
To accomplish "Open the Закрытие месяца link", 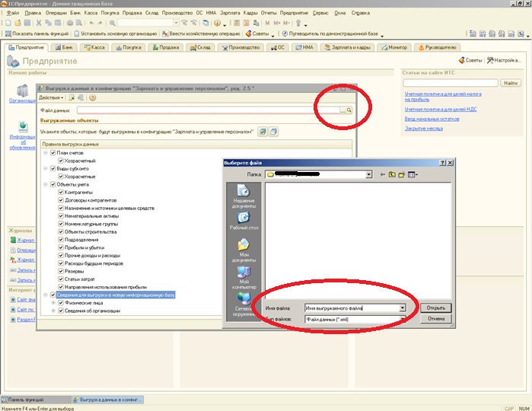I will 424,129.
